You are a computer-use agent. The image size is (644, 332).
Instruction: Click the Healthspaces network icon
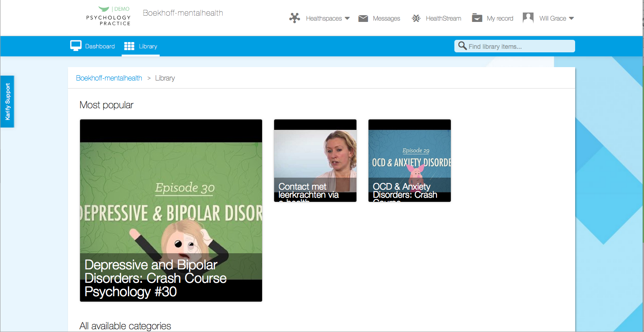click(x=295, y=18)
